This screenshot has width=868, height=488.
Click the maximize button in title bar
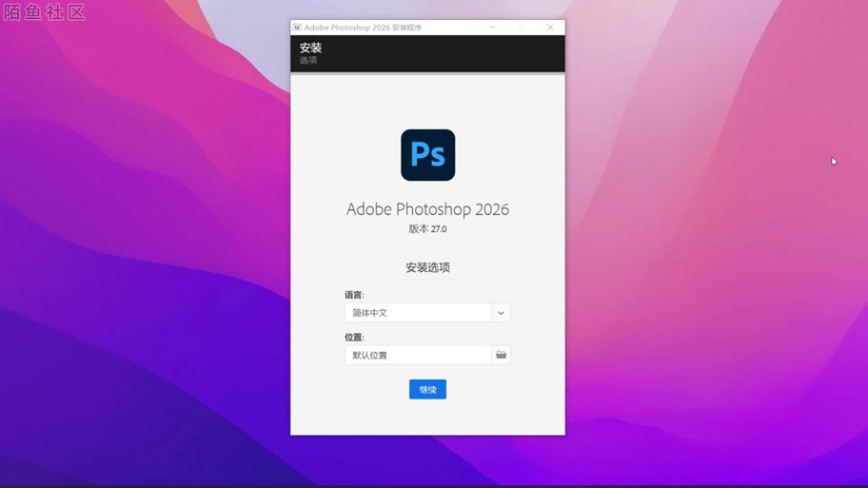pyautogui.click(x=522, y=27)
